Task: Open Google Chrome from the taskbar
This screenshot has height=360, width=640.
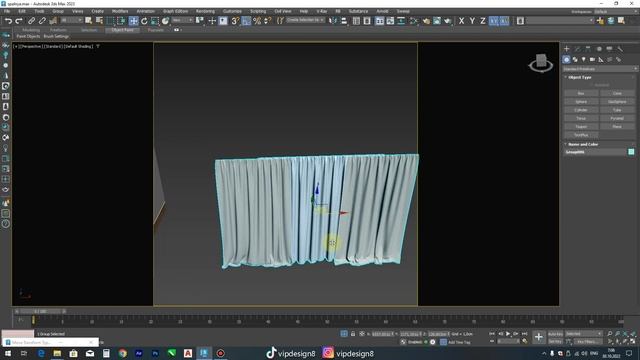Action: tap(122, 353)
